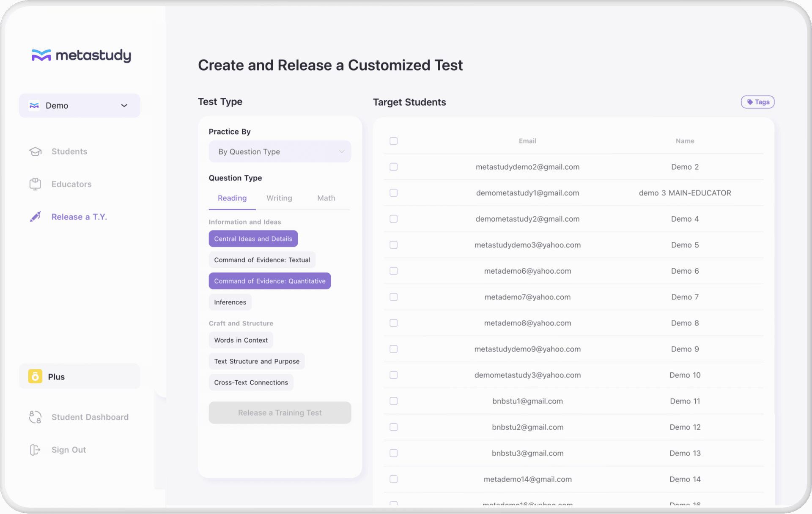Deselect Central Ideas and Details chip
This screenshot has height=514, width=812.
[253, 239]
